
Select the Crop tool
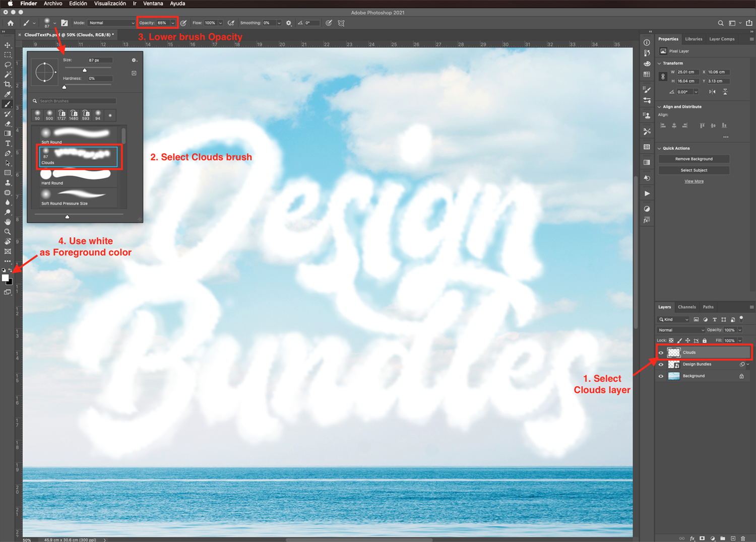8,85
